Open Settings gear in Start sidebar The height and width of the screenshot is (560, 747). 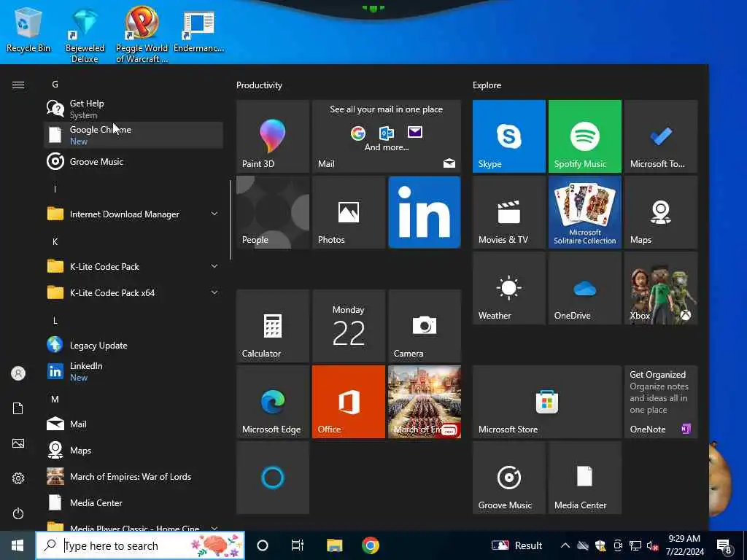18,478
